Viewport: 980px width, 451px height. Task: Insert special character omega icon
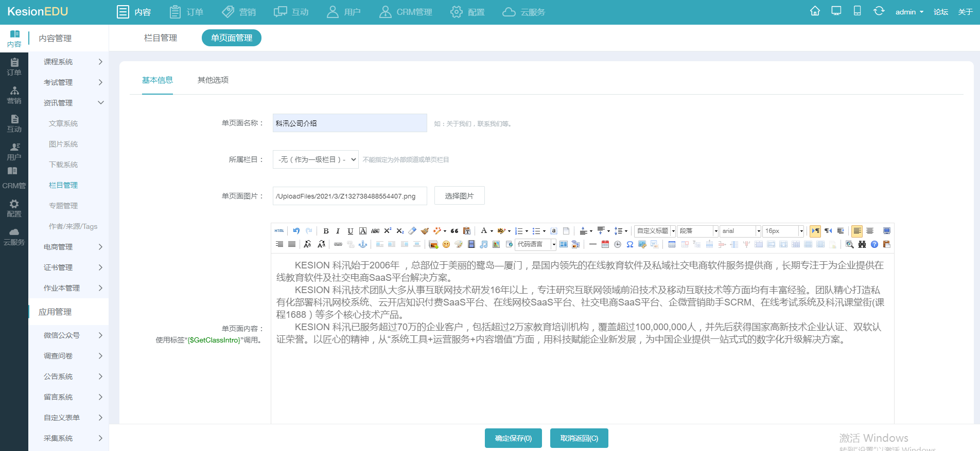630,244
